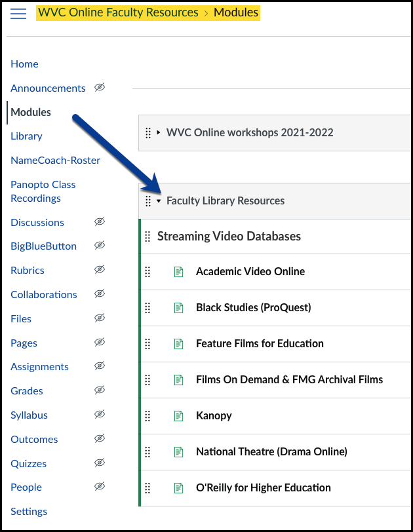Click WVC Online Faculty Resources breadcrumb

click(118, 12)
